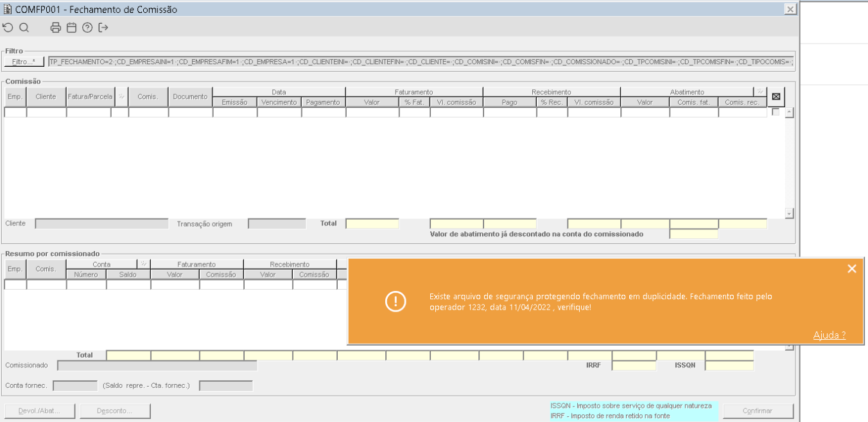Click the small sort icon beside Conta header
Screen dimensions: 868x422
pos(144,264)
